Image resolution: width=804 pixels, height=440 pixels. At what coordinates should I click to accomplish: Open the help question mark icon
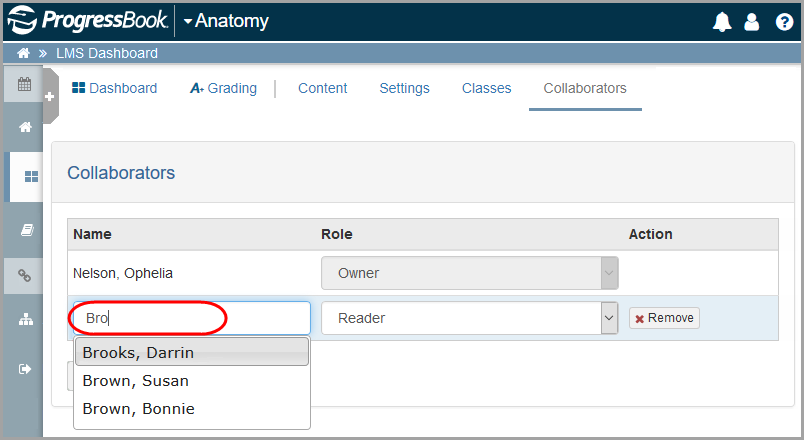pos(784,22)
